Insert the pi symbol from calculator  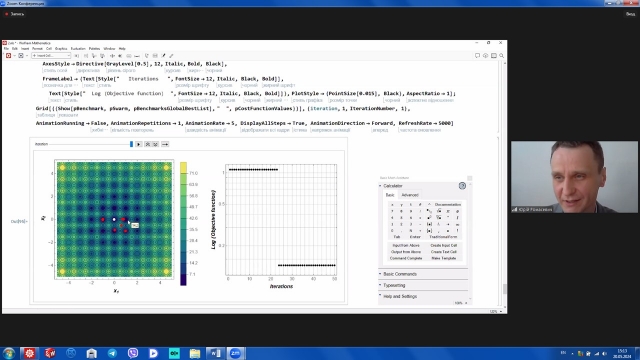(448, 211)
